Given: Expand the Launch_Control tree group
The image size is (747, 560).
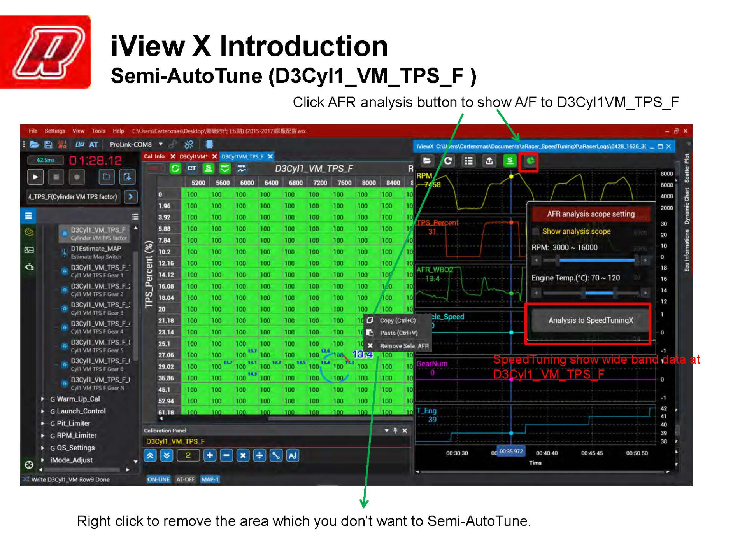Looking at the screenshot, I should click(43, 411).
